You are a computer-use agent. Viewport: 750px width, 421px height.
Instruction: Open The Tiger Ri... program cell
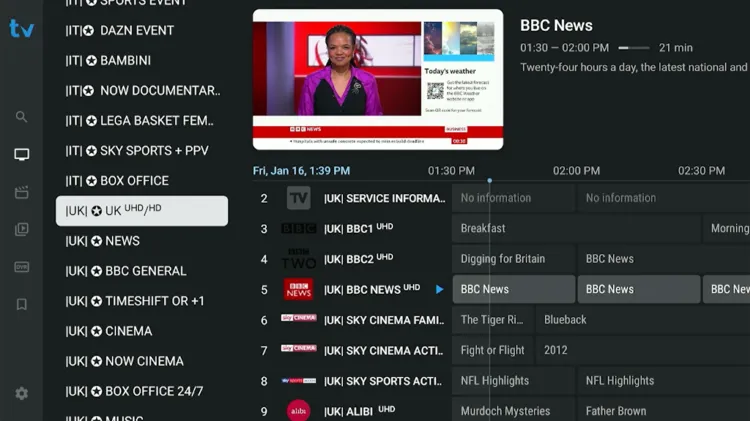tap(493, 320)
